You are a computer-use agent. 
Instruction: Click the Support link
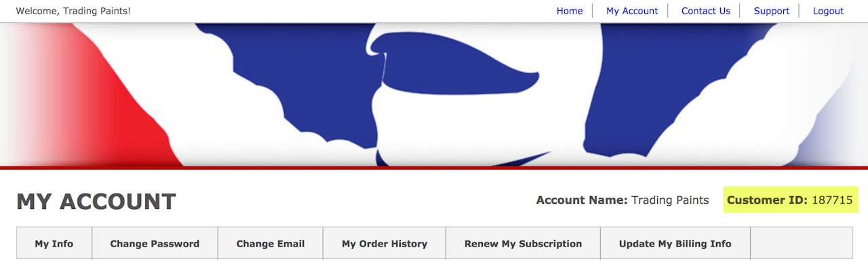[x=772, y=11]
